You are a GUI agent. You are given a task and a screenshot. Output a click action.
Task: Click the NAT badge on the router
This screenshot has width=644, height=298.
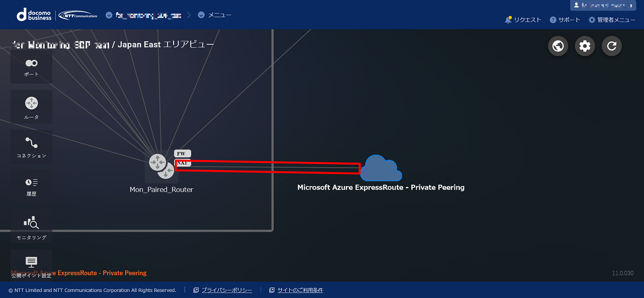pos(182,163)
